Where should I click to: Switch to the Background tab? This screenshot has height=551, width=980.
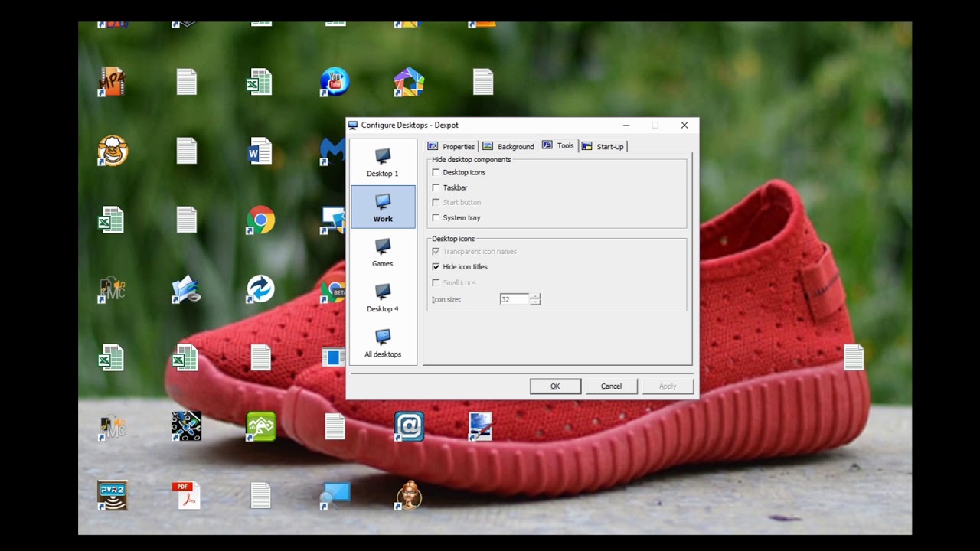(x=508, y=146)
